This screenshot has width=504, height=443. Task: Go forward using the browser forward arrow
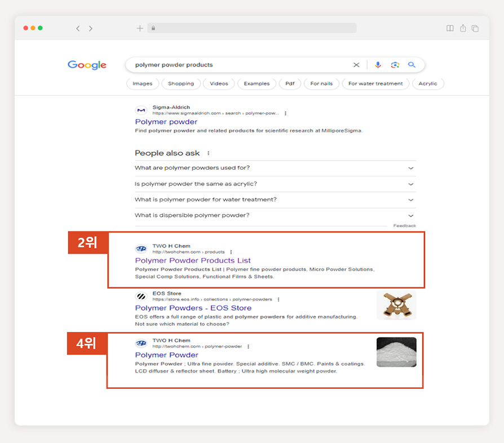[91, 28]
